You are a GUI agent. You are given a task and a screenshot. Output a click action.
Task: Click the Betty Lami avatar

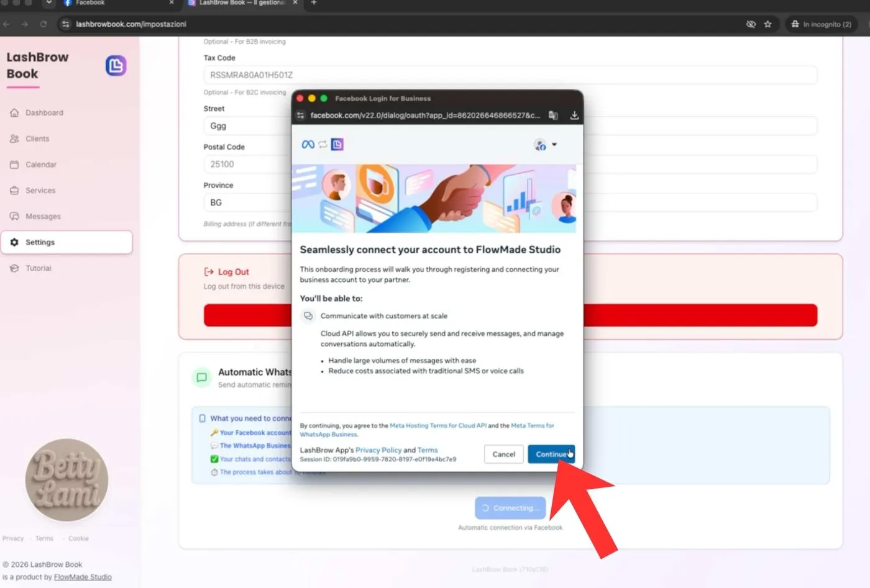[66, 480]
